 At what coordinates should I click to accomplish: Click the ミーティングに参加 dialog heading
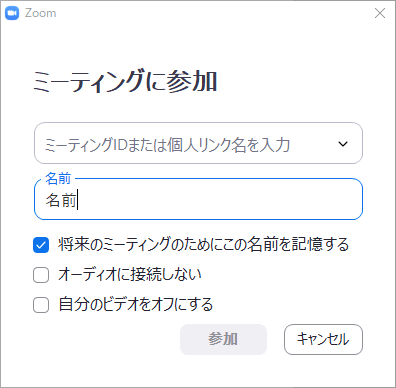[x=125, y=81]
